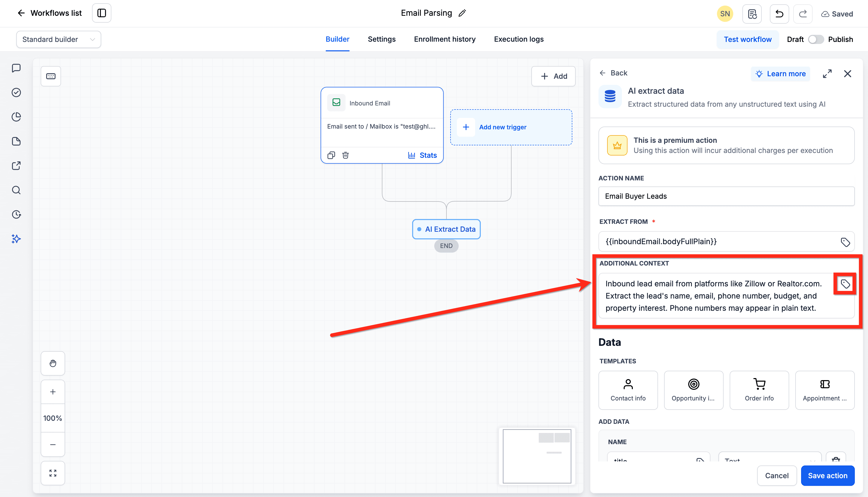The image size is (868, 497).
Task: Select Order info template
Action: click(759, 390)
